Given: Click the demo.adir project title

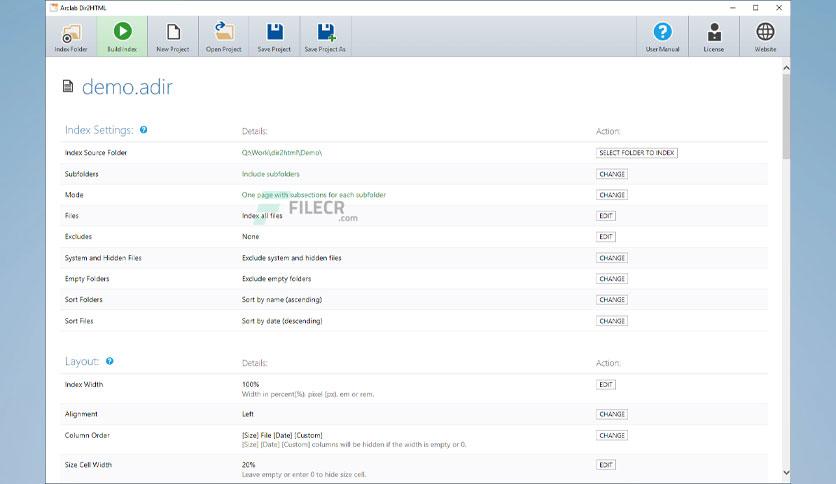Looking at the screenshot, I should [x=127, y=87].
